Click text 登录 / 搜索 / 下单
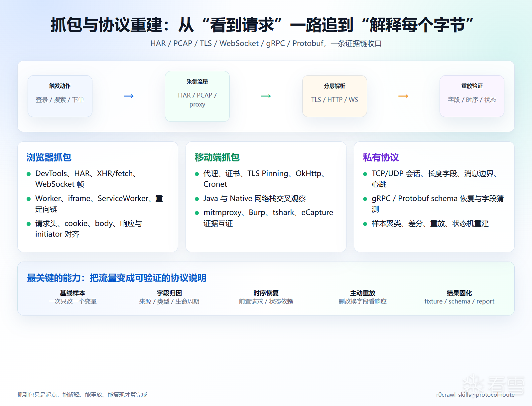The height and width of the screenshot is (406, 532). coord(60,100)
